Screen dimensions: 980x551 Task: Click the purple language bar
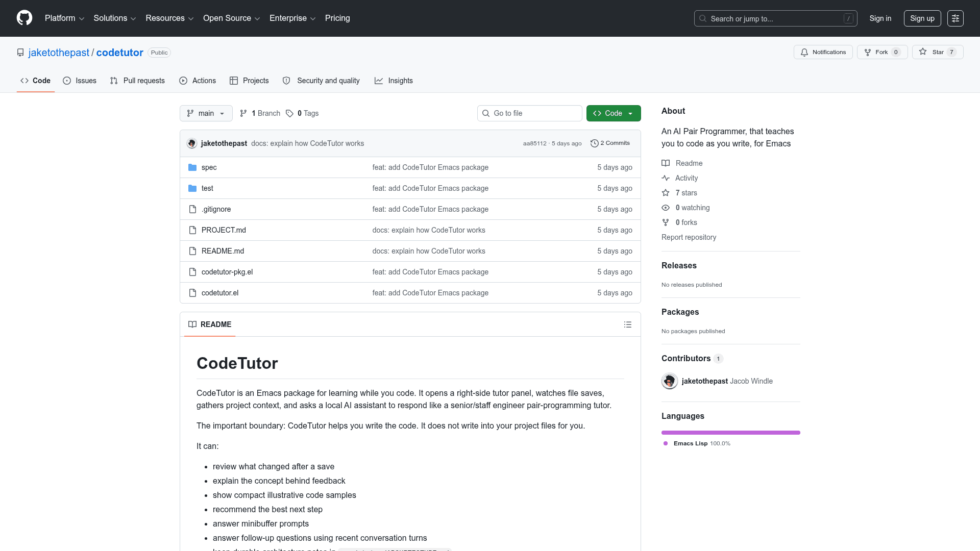[731, 433]
